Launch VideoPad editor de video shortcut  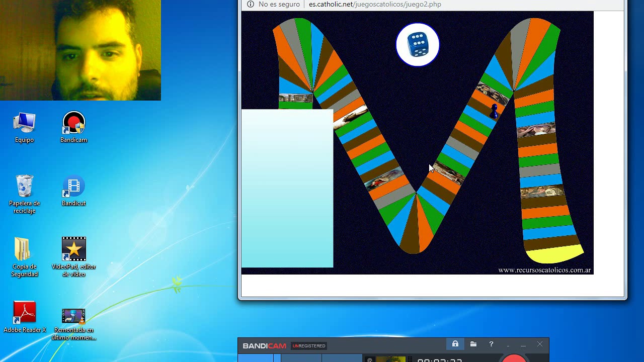pos(73,257)
